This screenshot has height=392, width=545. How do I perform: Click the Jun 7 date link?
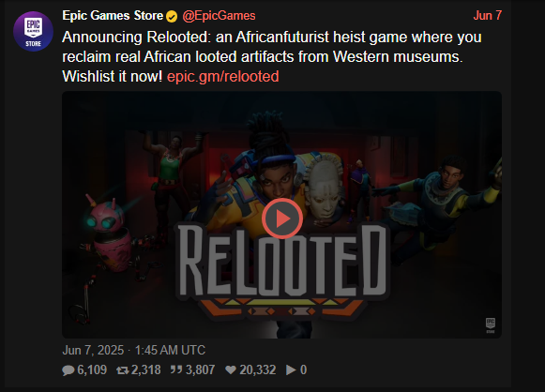click(488, 16)
